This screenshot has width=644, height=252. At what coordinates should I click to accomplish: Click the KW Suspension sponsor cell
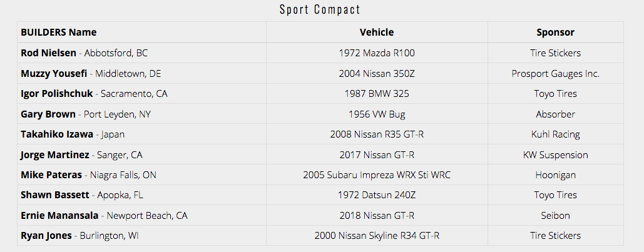[555, 155]
